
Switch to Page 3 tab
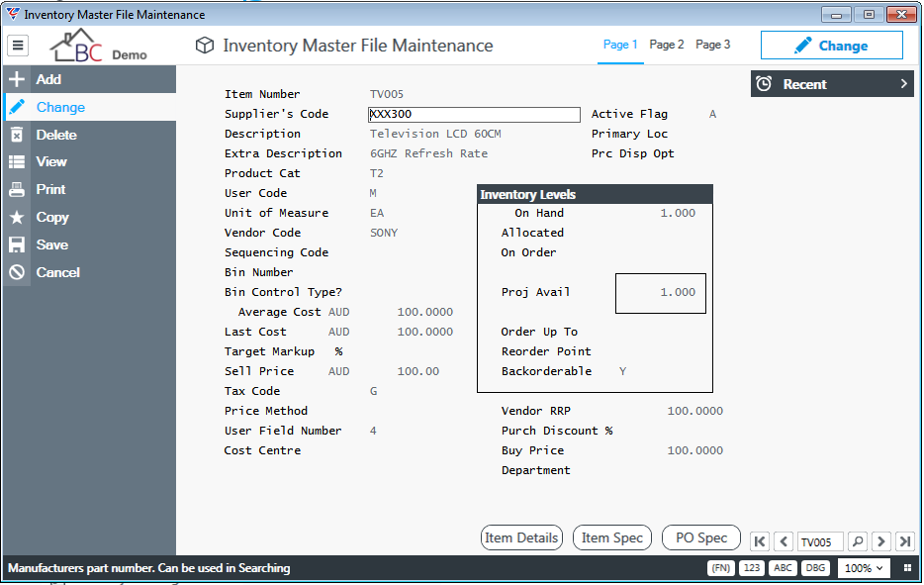[713, 45]
